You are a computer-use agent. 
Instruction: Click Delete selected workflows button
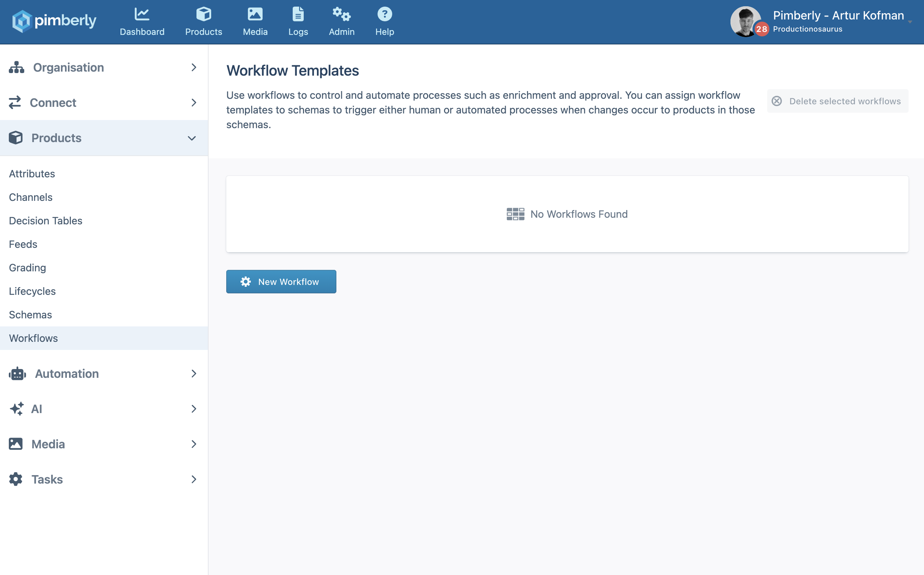pyautogui.click(x=837, y=101)
